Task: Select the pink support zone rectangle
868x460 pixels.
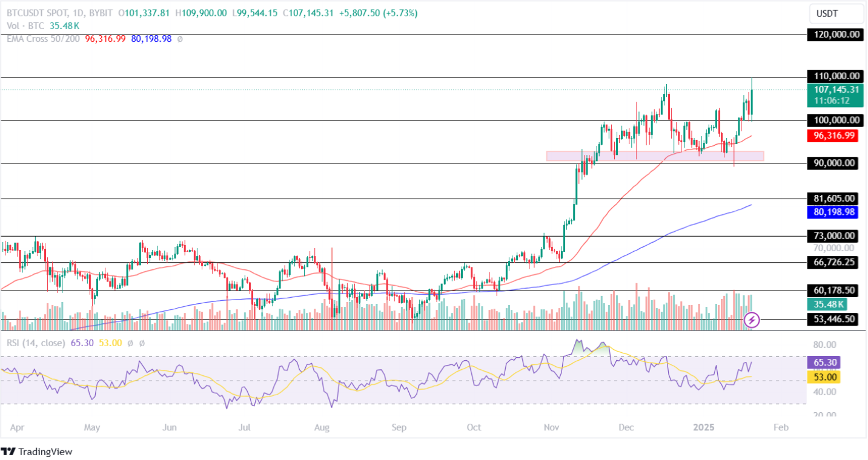Action: [655, 156]
